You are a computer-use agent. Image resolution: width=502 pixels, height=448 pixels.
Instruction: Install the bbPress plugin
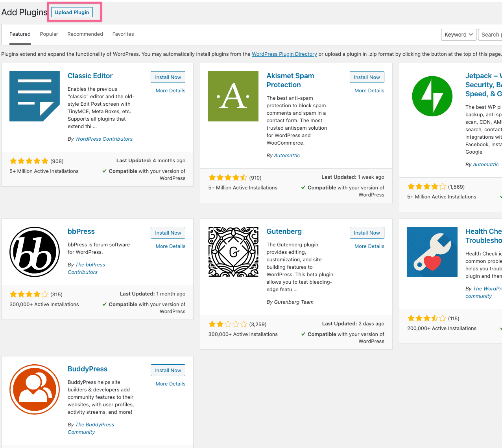coord(168,233)
